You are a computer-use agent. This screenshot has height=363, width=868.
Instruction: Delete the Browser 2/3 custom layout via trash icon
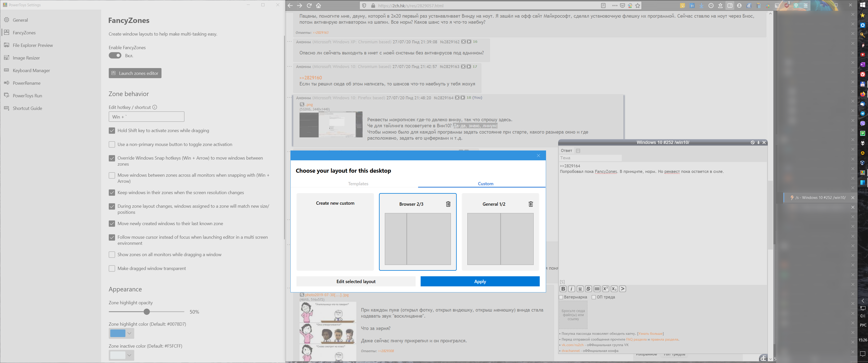coord(448,204)
